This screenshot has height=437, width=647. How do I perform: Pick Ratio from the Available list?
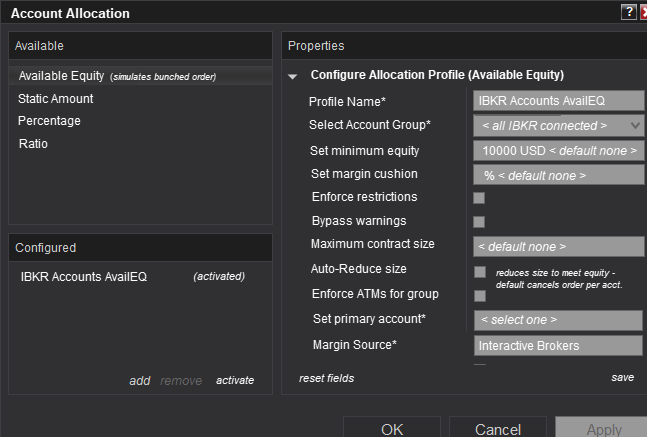pos(33,144)
